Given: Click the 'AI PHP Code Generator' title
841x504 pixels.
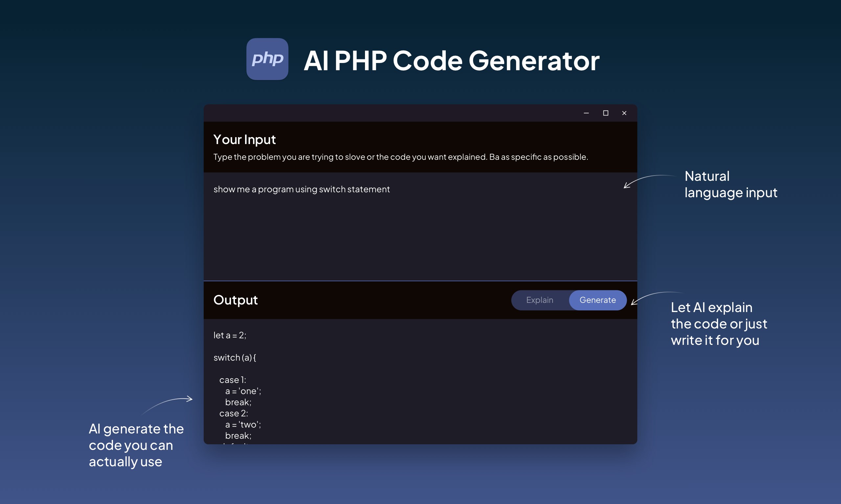Looking at the screenshot, I should pos(451,60).
